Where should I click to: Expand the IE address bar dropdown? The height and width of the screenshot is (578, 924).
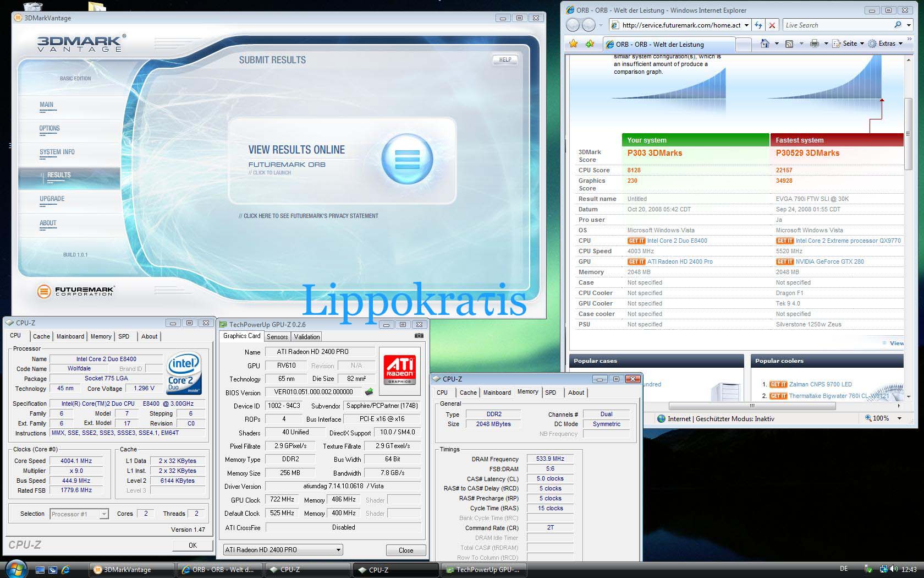point(746,25)
